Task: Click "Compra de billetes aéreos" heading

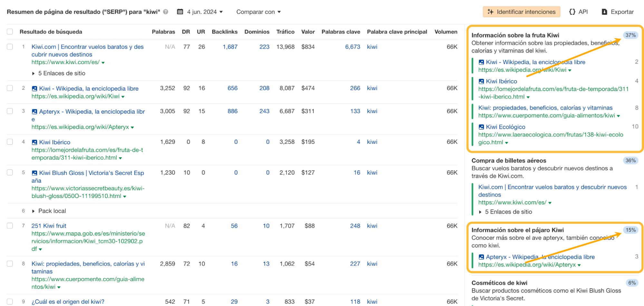Action: pyautogui.click(x=509, y=161)
